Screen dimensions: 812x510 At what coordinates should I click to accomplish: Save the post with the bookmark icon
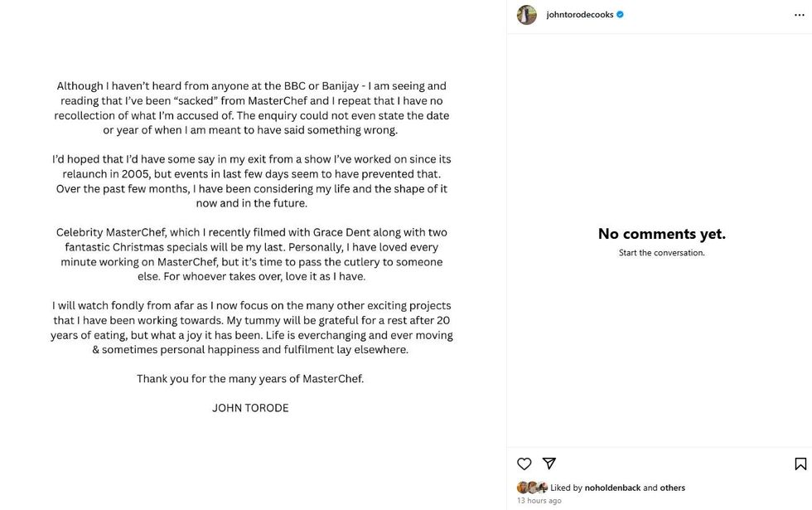(x=800, y=464)
